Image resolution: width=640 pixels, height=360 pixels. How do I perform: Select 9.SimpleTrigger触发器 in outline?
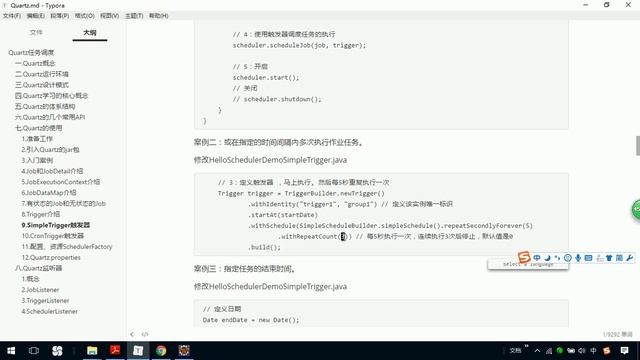point(56,225)
